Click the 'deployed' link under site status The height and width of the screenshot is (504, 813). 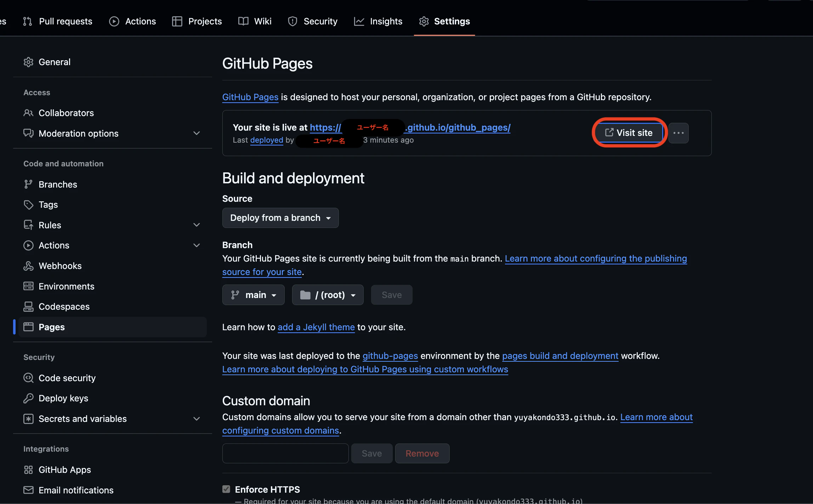(x=267, y=140)
